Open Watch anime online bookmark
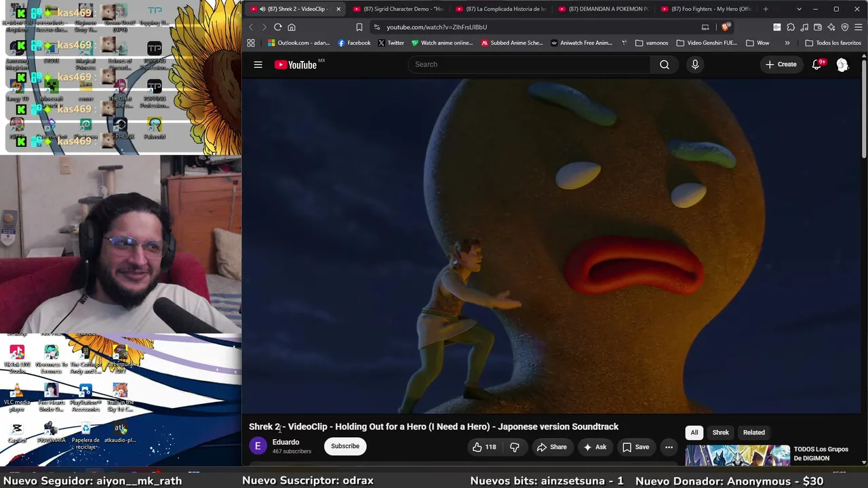This screenshot has height=488, width=868. [x=442, y=43]
